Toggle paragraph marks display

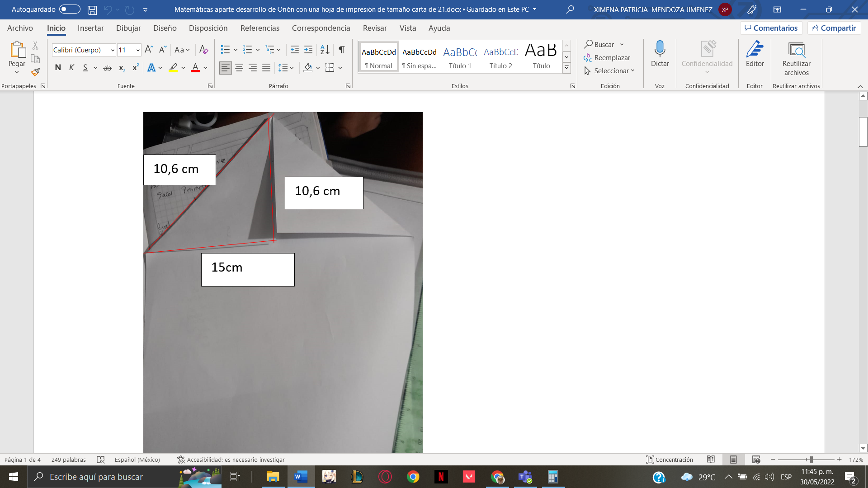click(x=341, y=50)
